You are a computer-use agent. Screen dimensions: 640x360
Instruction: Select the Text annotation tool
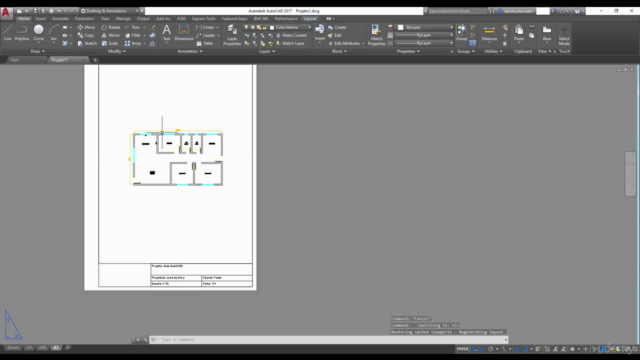[x=167, y=32]
